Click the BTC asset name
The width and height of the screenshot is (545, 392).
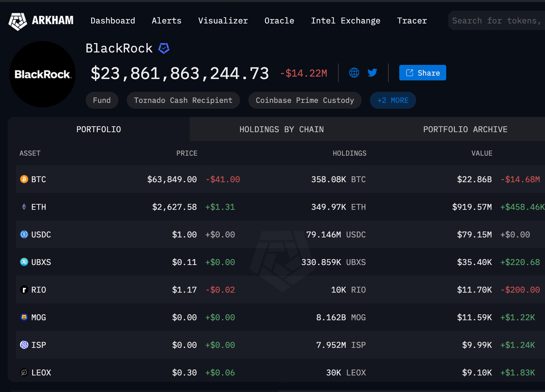click(x=39, y=179)
